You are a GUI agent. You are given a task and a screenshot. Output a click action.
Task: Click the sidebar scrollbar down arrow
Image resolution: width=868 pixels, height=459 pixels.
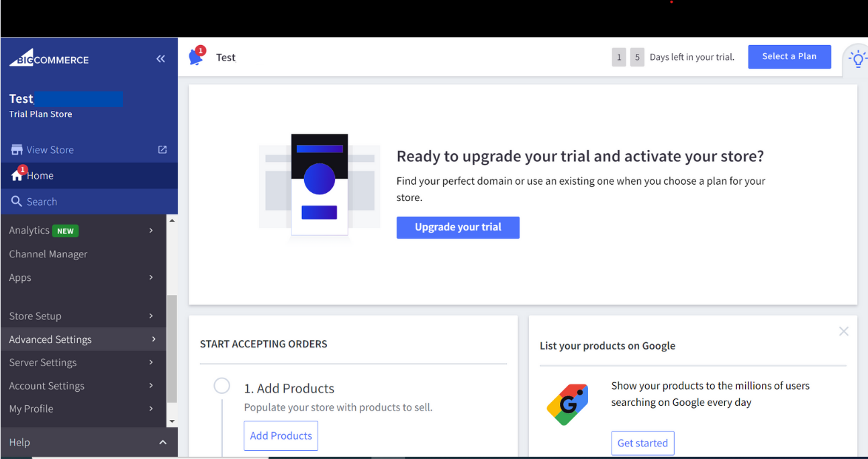(x=172, y=421)
